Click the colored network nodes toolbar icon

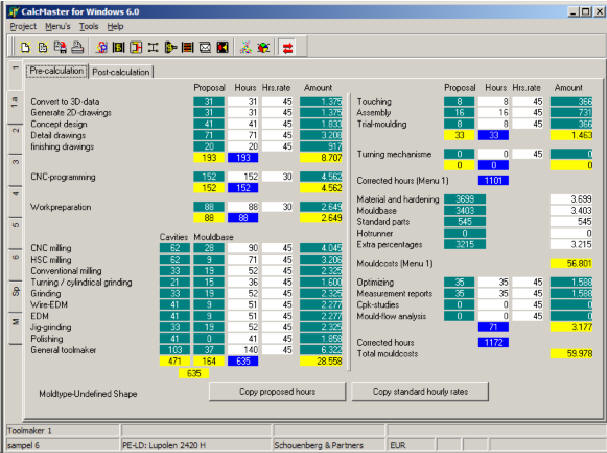[x=245, y=47]
